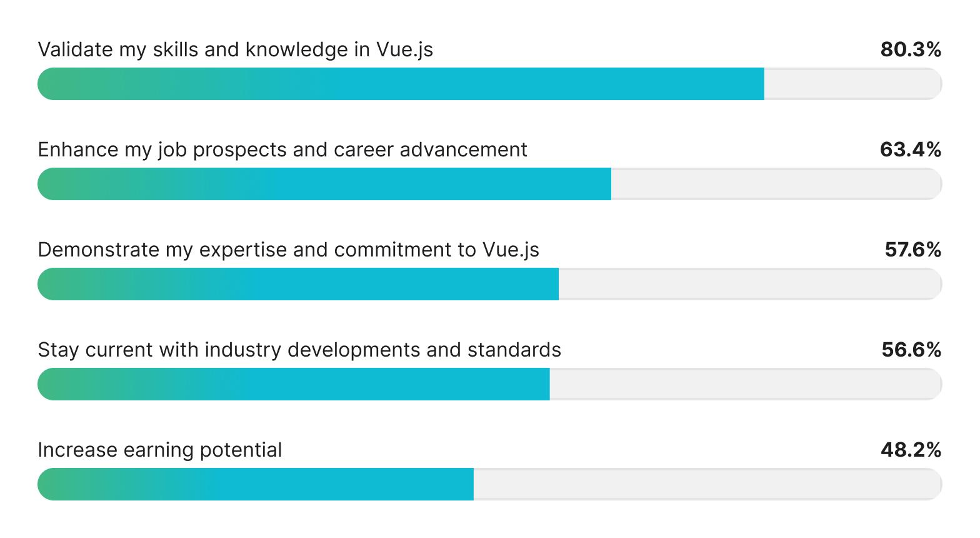Select the 'Demonstrate my expertise and commitment' label
Screen dimensions: 980x538
click(x=288, y=250)
